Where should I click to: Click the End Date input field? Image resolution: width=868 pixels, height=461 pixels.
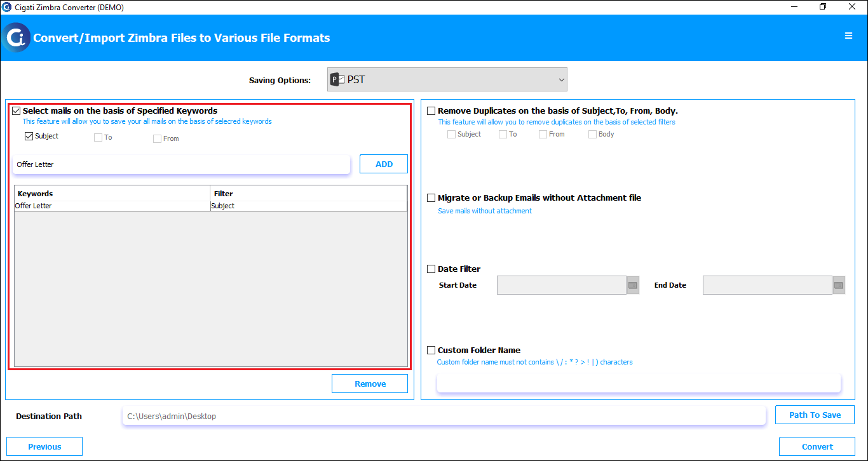point(768,285)
